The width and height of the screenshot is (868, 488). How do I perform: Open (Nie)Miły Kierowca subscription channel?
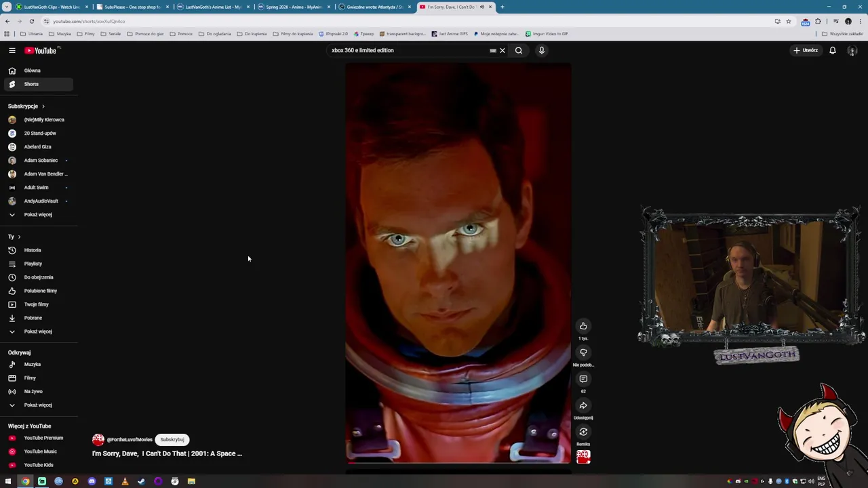[x=37, y=119]
